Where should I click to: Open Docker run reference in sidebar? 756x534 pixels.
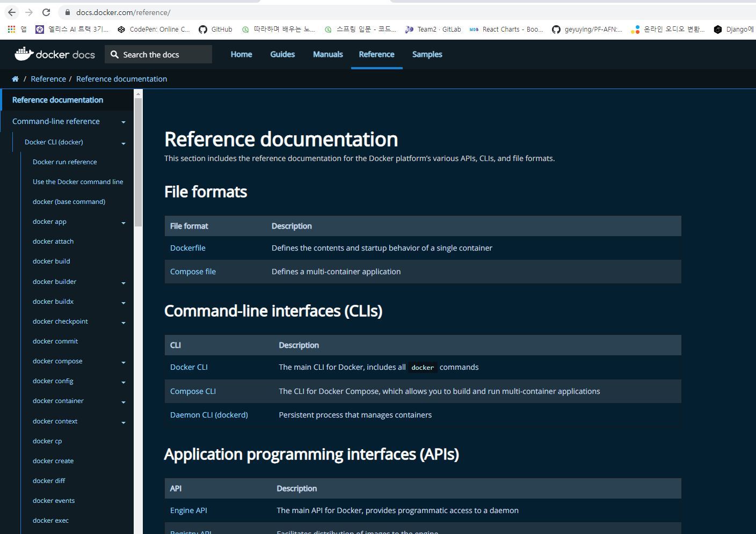tap(65, 162)
